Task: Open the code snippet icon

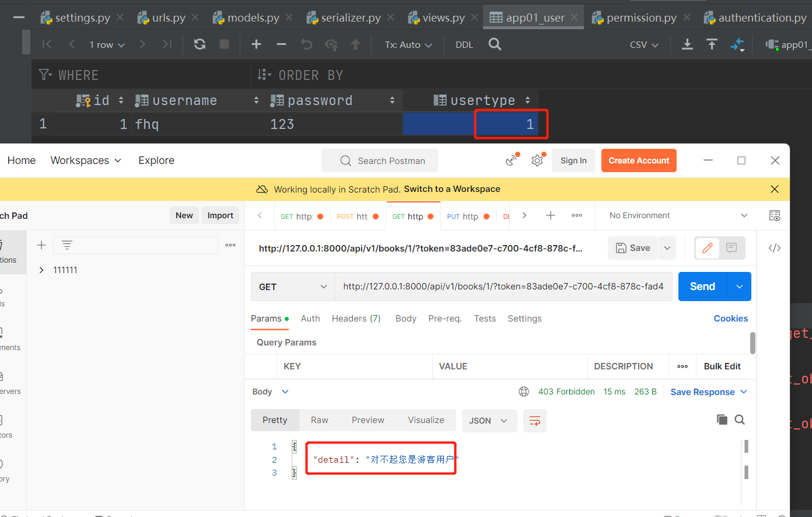Action: point(775,248)
